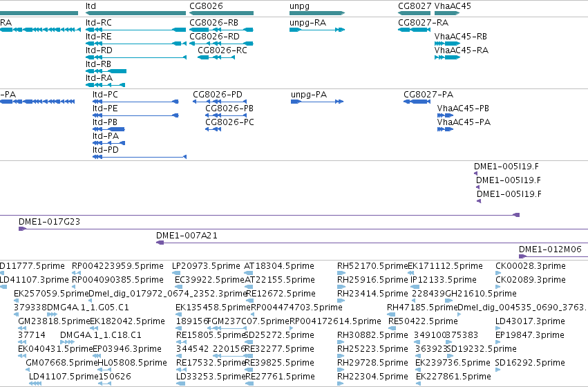Click the EK227861.5prime EST label

pos(453,377)
